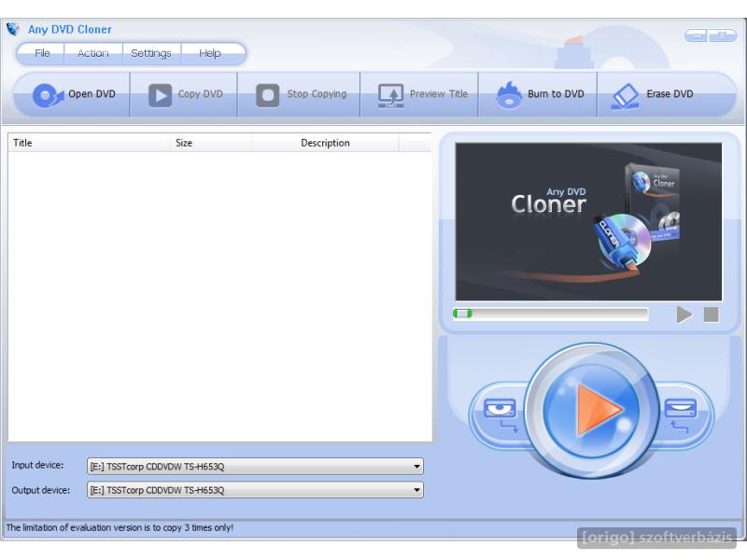Click the Stop Copying square icon
This screenshot has width=747, height=560.
[x=268, y=95]
